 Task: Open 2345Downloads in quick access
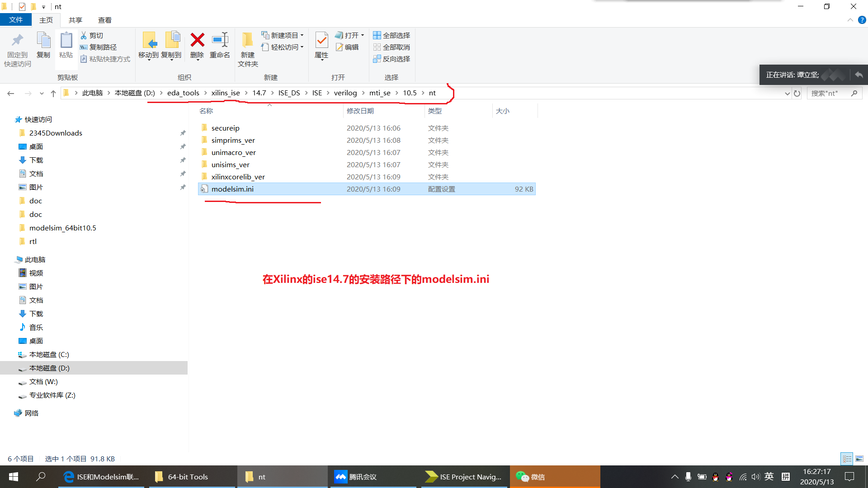pyautogui.click(x=56, y=133)
